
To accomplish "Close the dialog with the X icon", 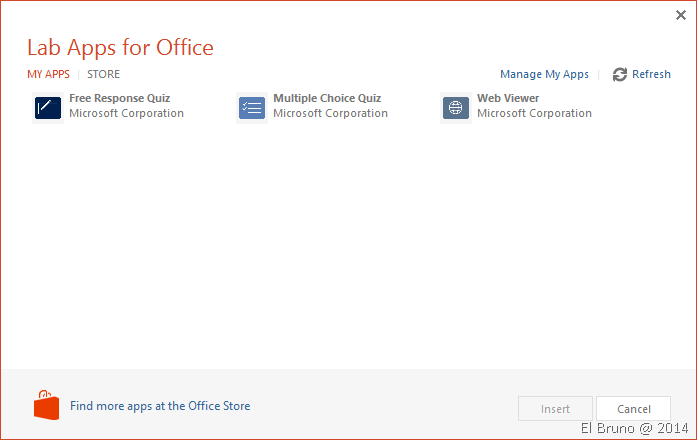I will (x=681, y=15).
